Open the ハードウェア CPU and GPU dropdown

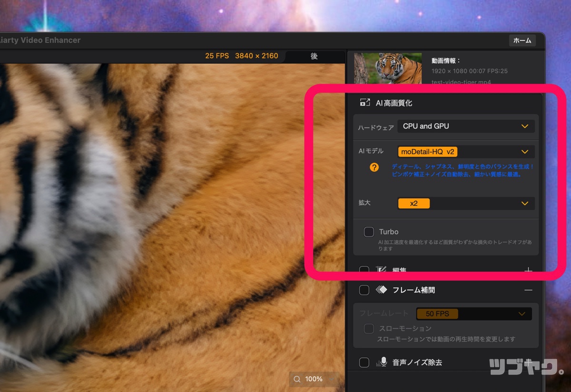click(466, 126)
